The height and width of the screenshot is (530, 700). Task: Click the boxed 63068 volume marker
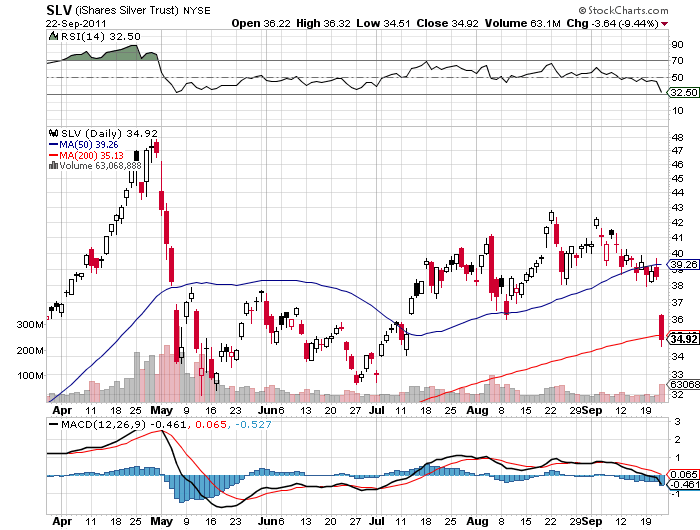[683, 384]
